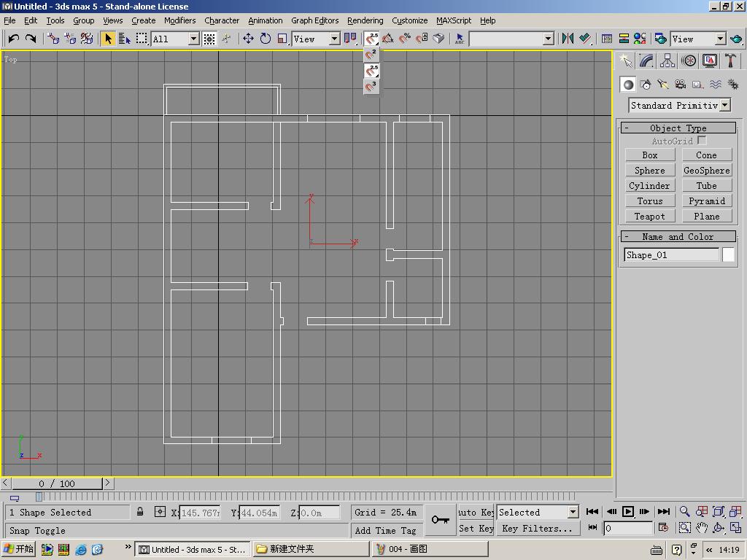
Task: Open Select by Name tool
Action: click(x=124, y=39)
